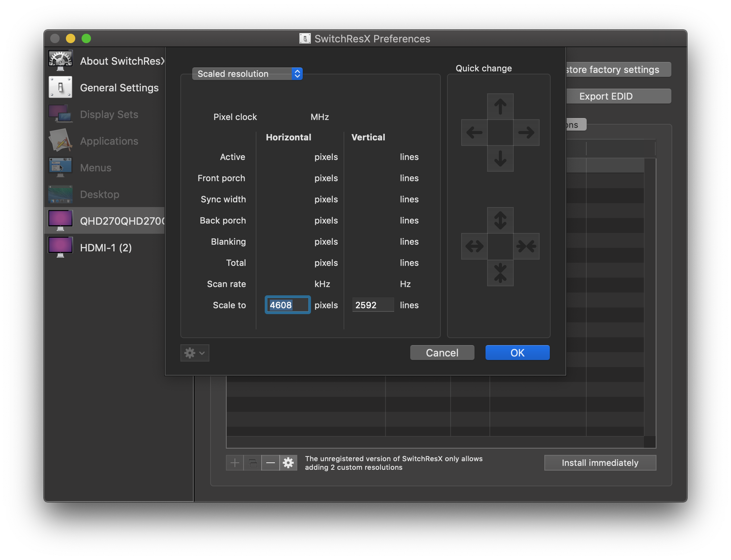Shift image right with quick change arrow
The width and height of the screenshot is (731, 560).
[526, 133]
